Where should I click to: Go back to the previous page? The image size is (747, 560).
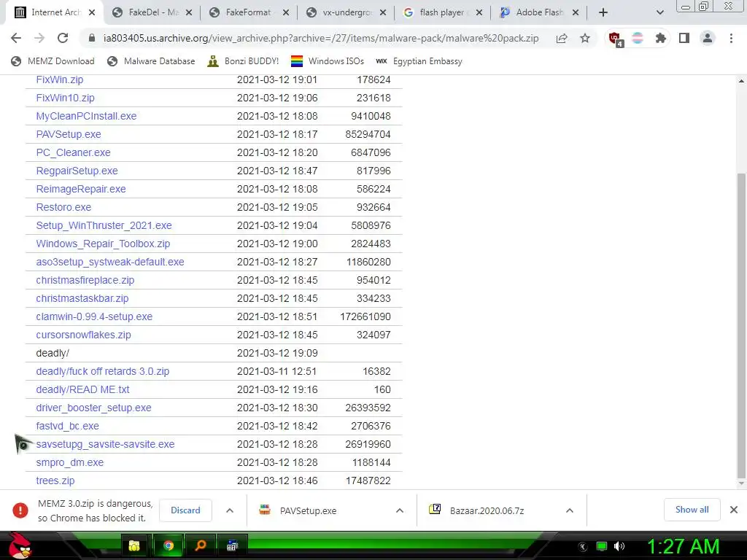[16, 38]
